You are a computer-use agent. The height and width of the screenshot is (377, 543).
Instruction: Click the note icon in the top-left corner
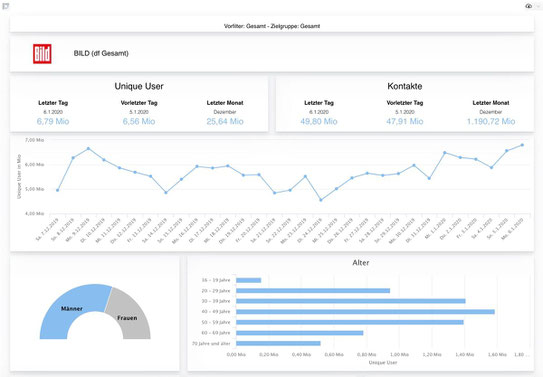(5, 6)
